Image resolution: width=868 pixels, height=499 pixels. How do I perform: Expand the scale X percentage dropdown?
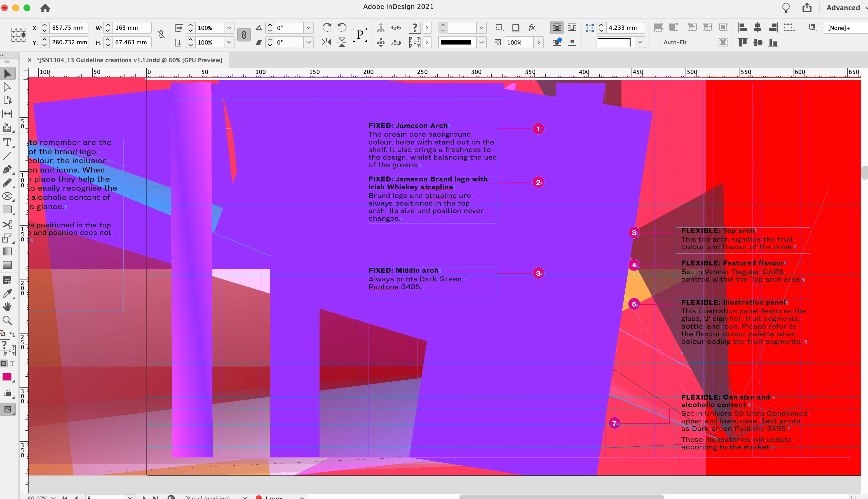229,27
